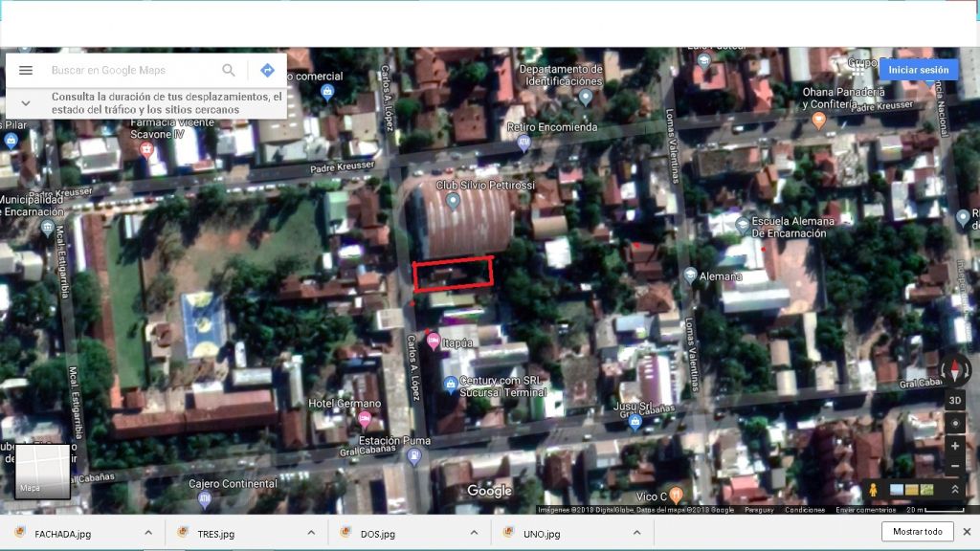Click the Iniciar sesión button
Screen dimensions: 980x551
[918, 70]
